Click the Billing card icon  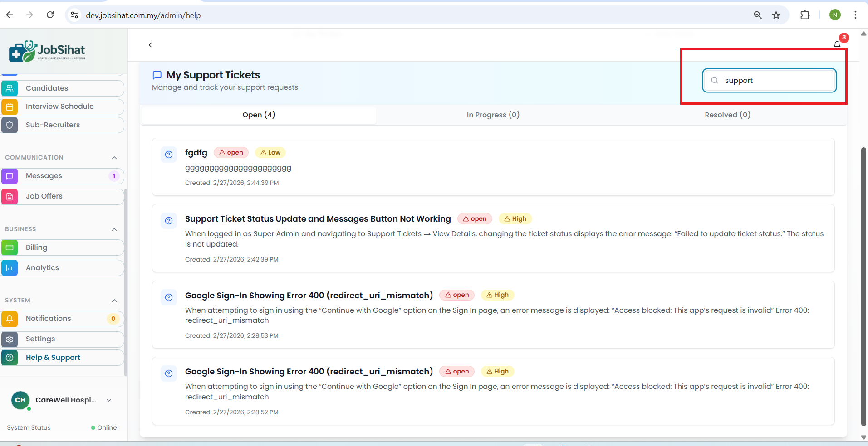tap(10, 247)
